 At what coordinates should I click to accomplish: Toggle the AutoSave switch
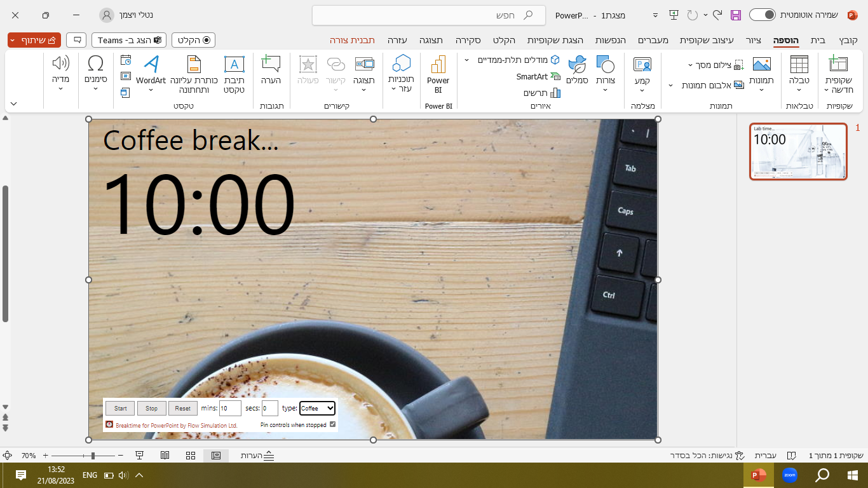tap(762, 15)
